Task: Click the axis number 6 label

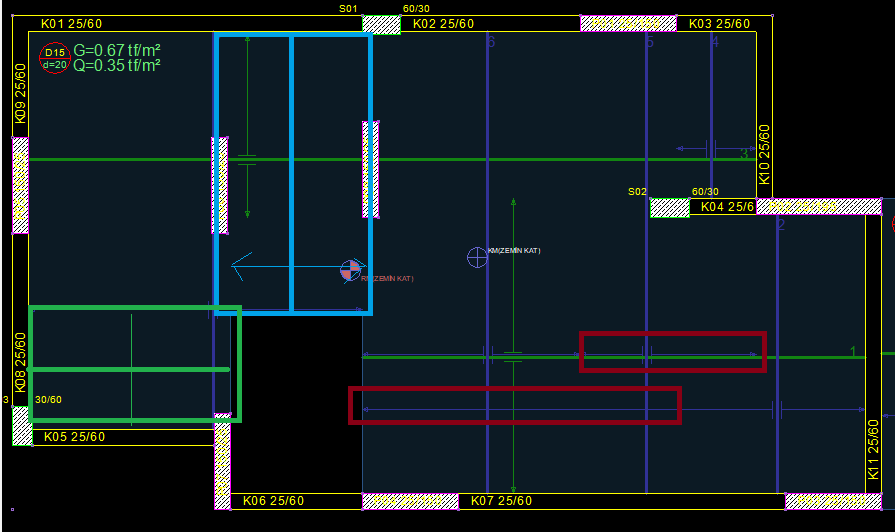Action: (491, 42)
